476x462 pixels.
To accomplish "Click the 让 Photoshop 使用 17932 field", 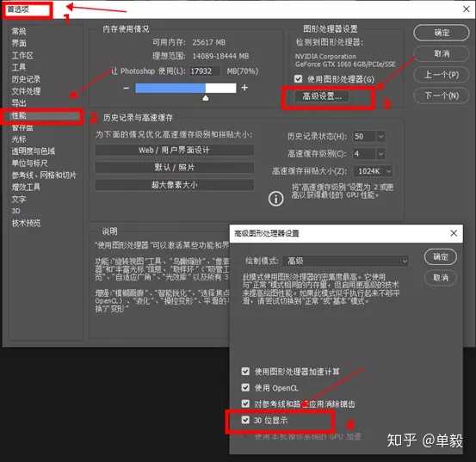I will [205, 71].
